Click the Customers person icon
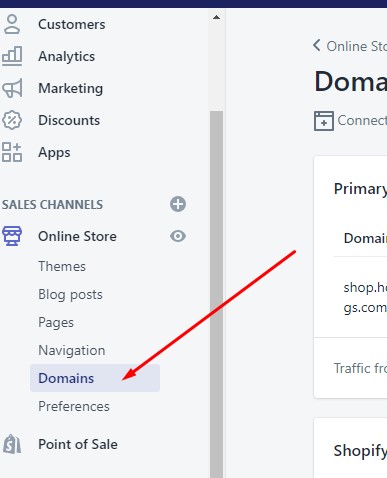 [x=12, y=24]
